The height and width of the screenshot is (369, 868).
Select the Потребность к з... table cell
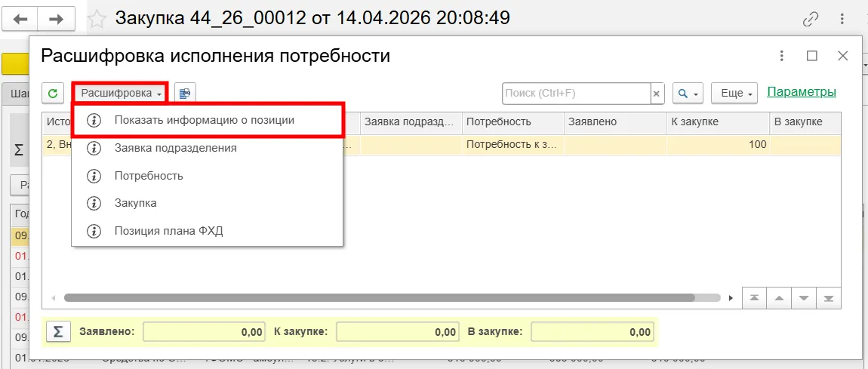point(513,144)
